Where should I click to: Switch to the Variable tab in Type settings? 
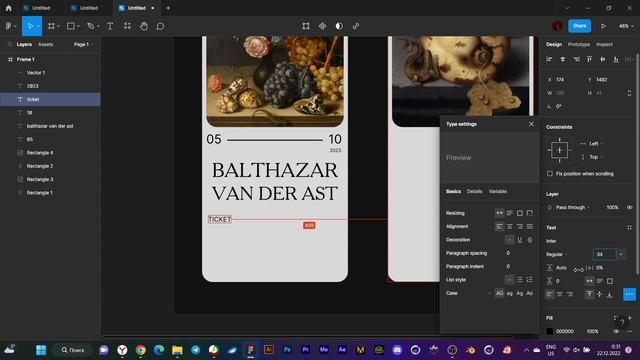tap(498, 191)
